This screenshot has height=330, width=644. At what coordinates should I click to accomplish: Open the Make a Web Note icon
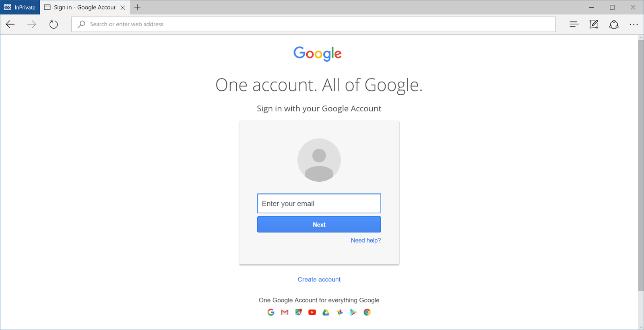click(x=594, y=24)
